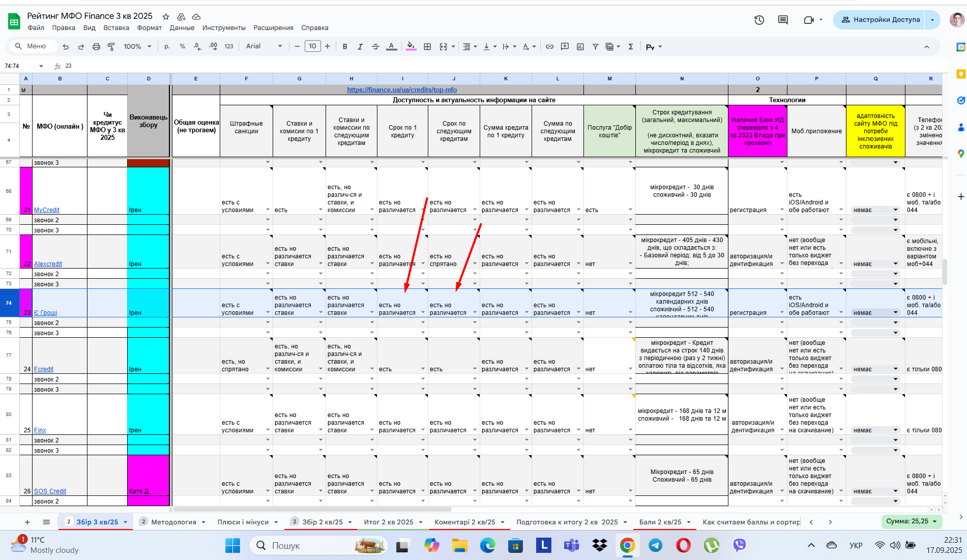Screen dimensions: 967x560
Task: Open the Arial font dropdown
Action: pos(264,46)
